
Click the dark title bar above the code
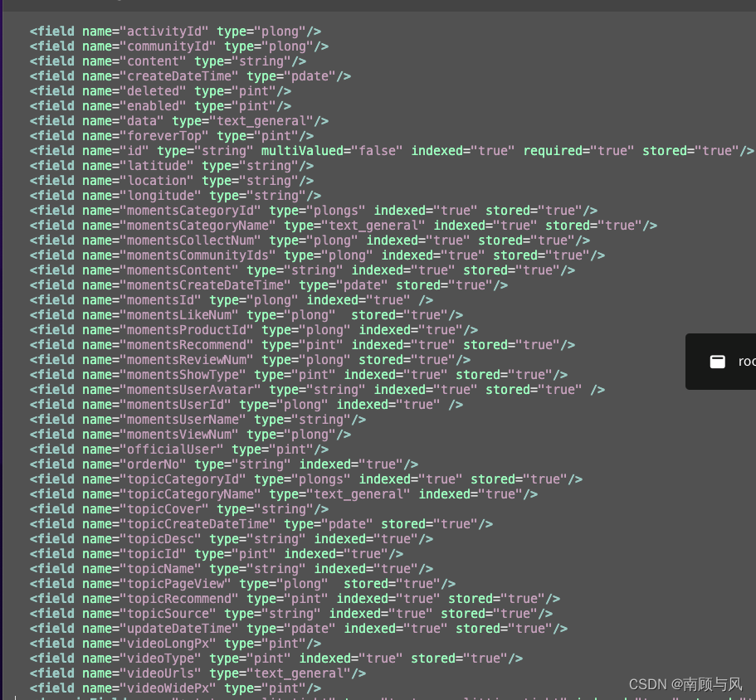pos(378,5)
